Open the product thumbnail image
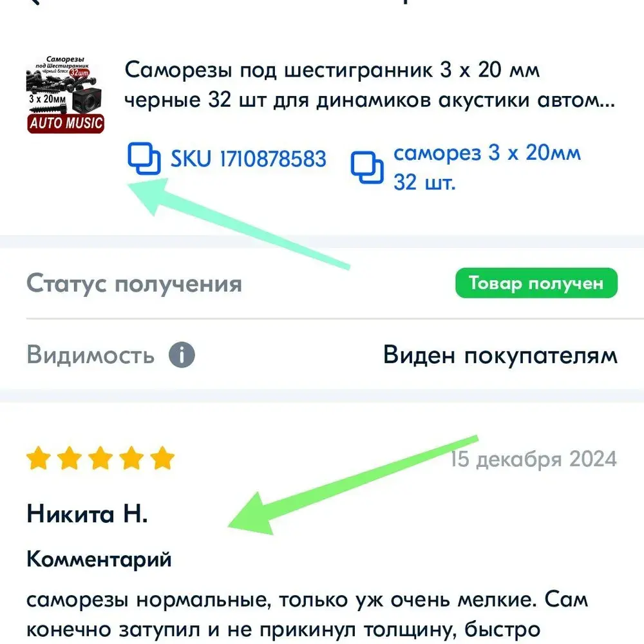Image resolution: width=644 pixels, height=644 pixels. point(66,95)
